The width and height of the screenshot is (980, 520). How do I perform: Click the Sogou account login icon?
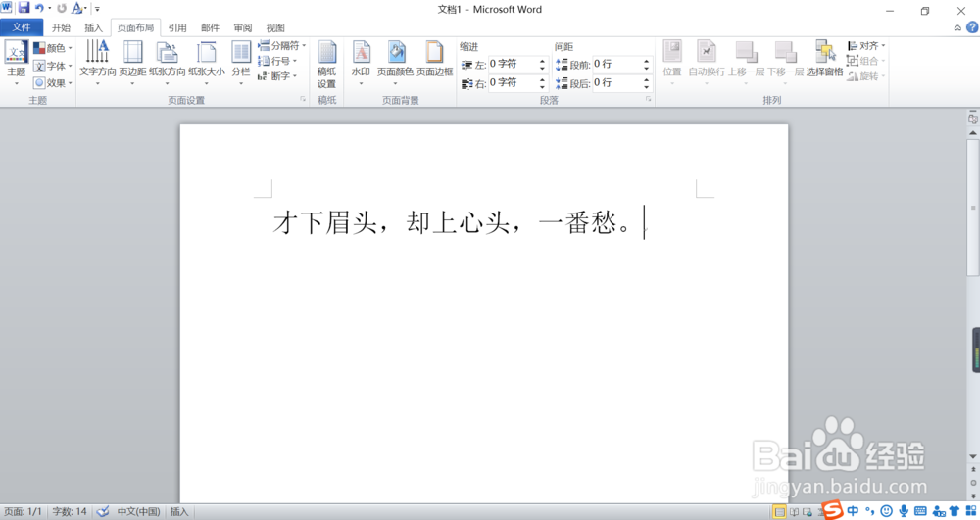tap(938, 511)
